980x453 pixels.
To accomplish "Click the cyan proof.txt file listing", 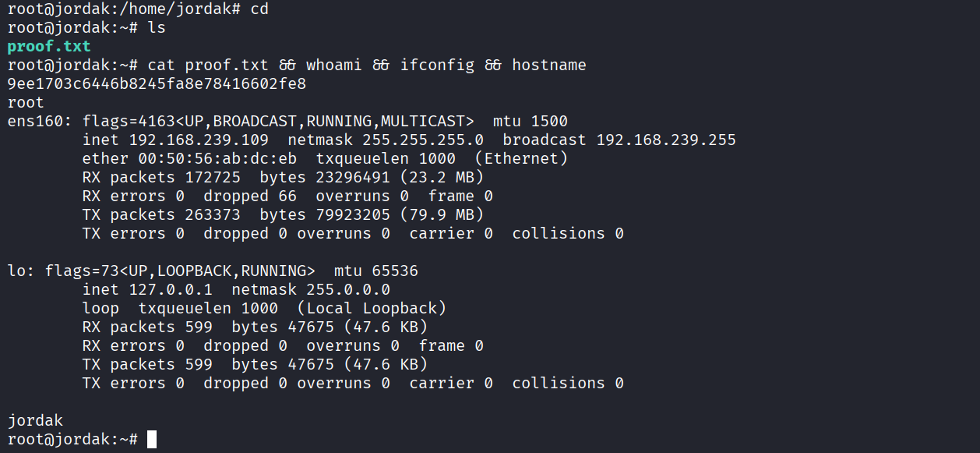I will (x=49, y=47).
